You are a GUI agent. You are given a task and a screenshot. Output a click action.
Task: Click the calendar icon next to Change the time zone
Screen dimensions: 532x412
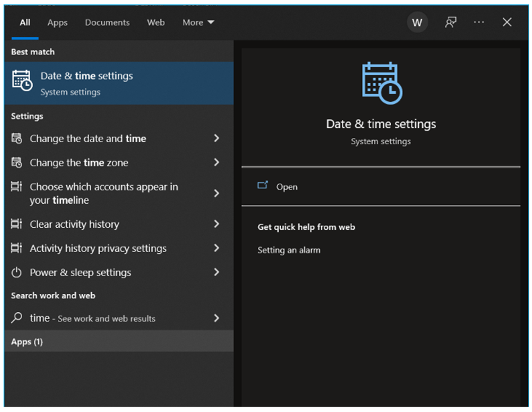coord(16,163)
